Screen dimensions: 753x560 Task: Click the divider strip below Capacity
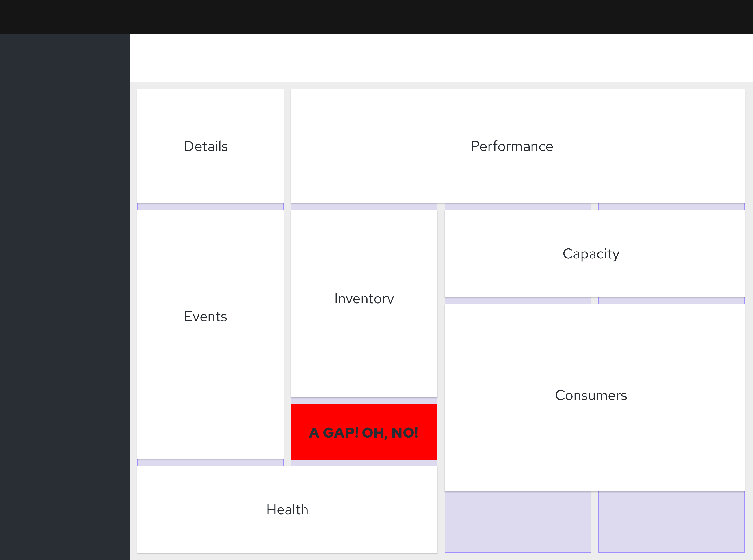(x=518, y=300)
